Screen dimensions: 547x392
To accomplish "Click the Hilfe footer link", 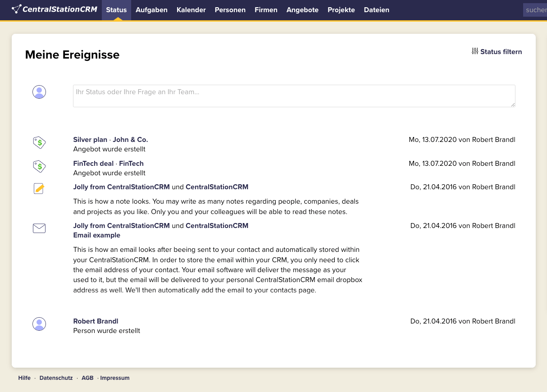I will click(x=24, y=378).
